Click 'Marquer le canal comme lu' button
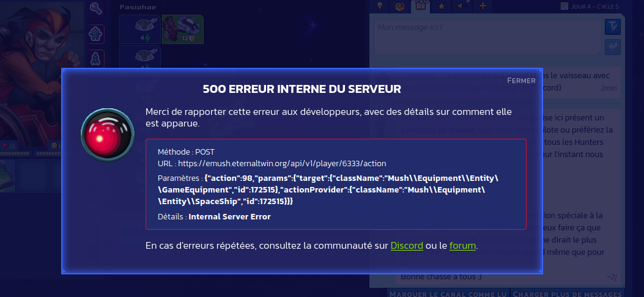This screenshot has width=644, height=297. pos(448,293)
